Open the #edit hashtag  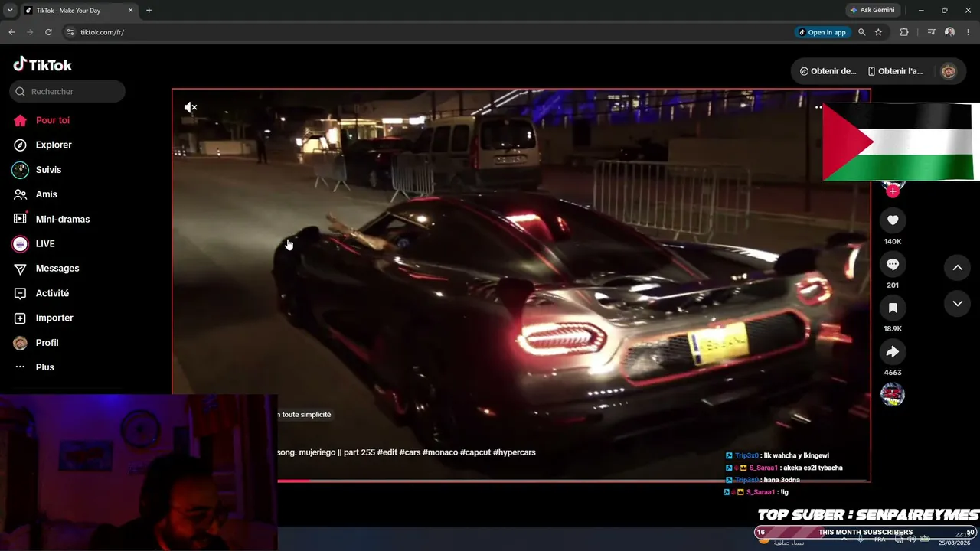[387, 452]
